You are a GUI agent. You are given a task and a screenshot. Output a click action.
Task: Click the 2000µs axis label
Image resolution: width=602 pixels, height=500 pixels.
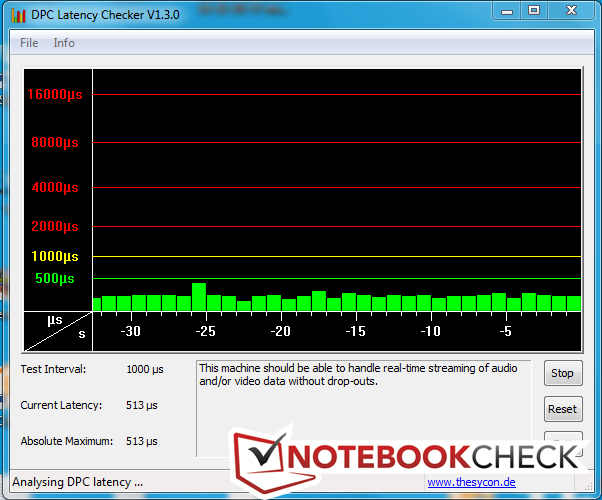(55, 226)
